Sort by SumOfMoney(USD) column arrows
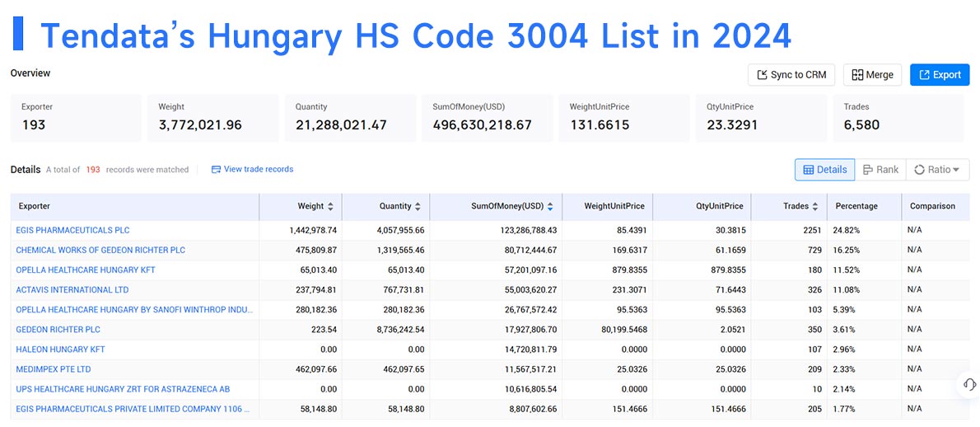Viewport: 980px width, 427px height. click(x=550, y=206)
